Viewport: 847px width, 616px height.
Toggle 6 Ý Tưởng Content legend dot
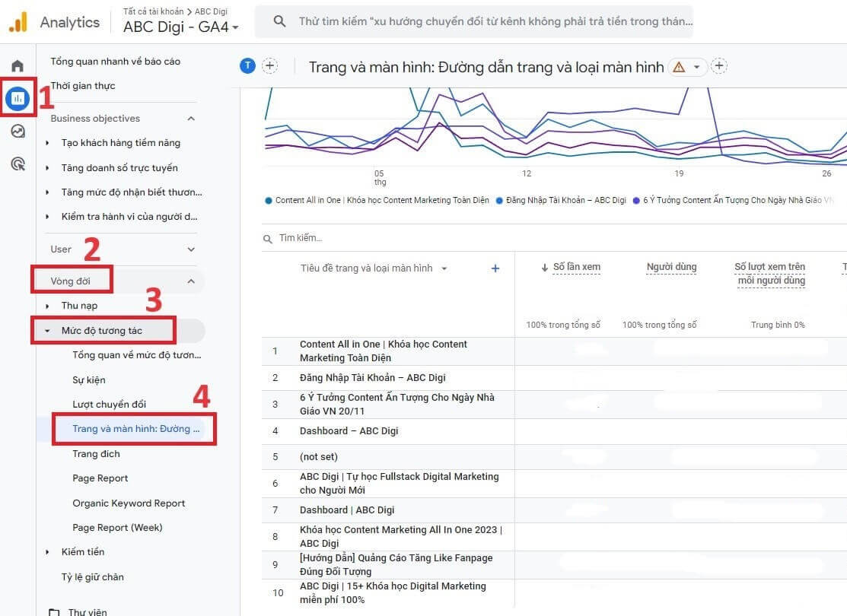pos(636,200)
